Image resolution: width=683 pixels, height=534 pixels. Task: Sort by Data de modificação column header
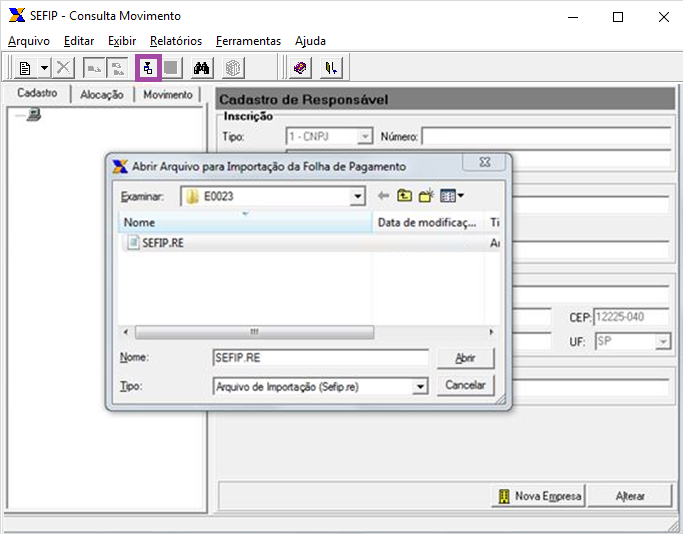tap(428, 222)
